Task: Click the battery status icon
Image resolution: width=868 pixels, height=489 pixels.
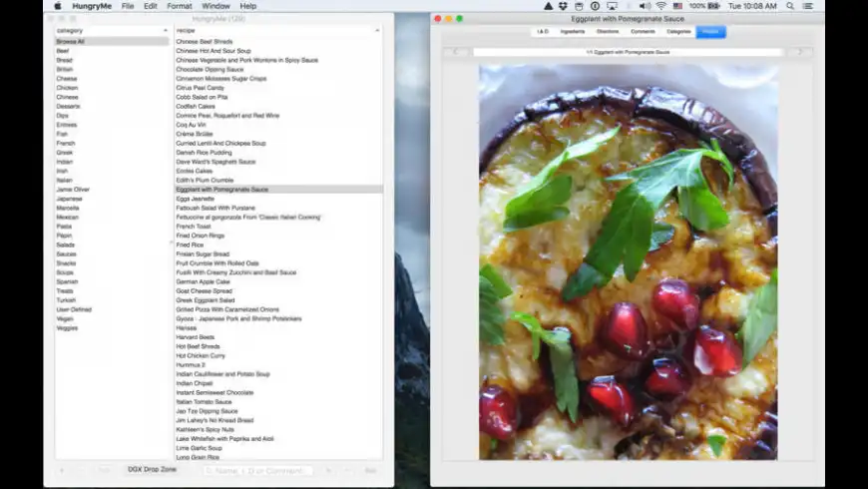Action: [x=713, y=6]
